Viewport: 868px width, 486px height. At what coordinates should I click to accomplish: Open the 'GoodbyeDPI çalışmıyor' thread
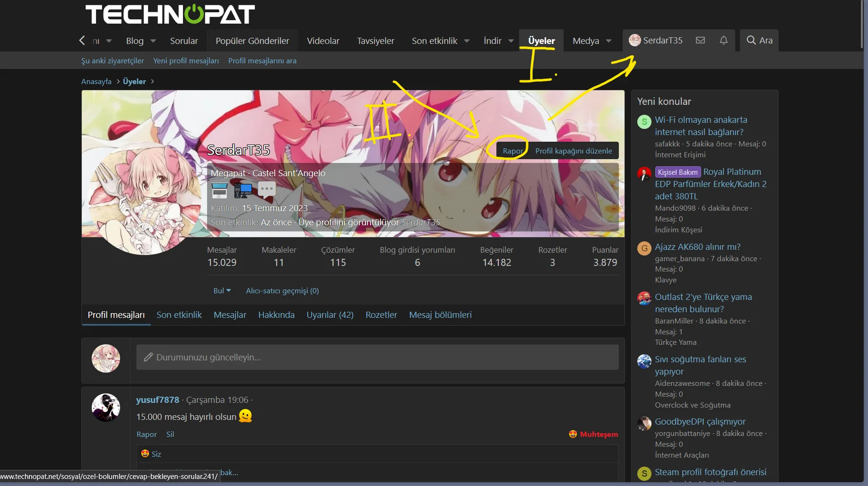(x=700, y=422)
